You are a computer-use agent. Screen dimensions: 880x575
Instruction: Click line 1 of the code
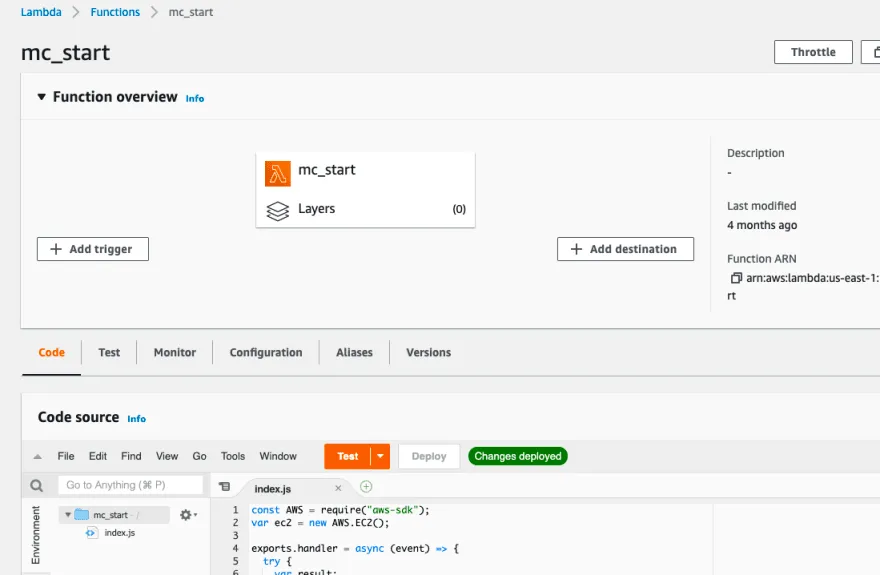point(340,510)
